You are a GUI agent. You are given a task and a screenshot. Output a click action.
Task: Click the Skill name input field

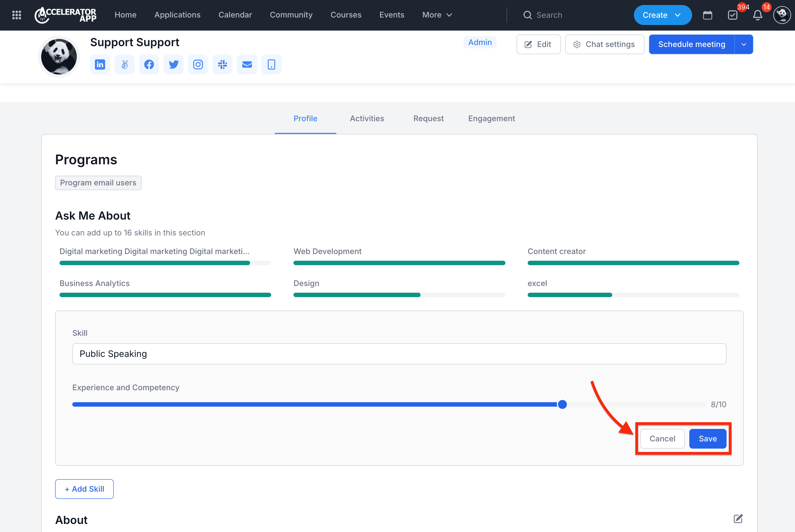coord(399,354)
